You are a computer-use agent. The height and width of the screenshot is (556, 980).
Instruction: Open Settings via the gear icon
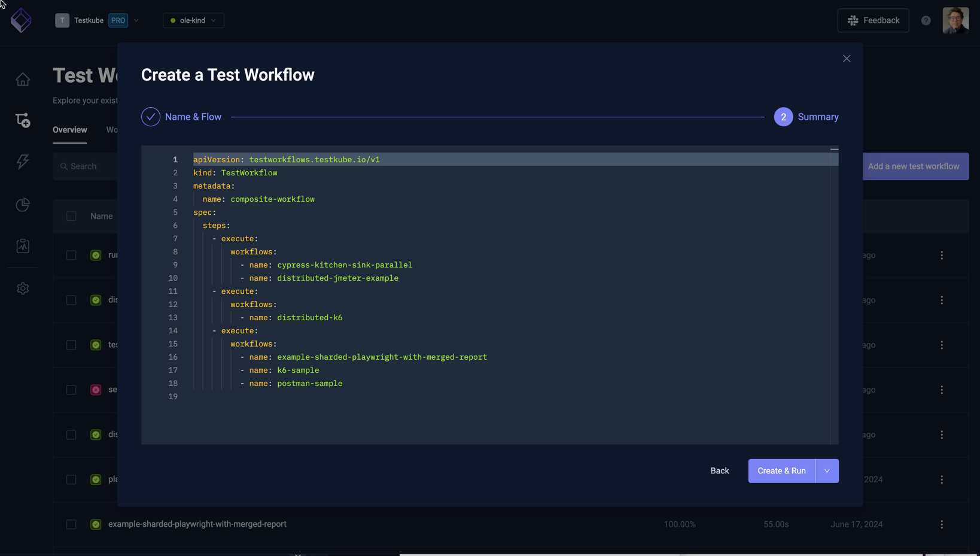pos(22,288)
